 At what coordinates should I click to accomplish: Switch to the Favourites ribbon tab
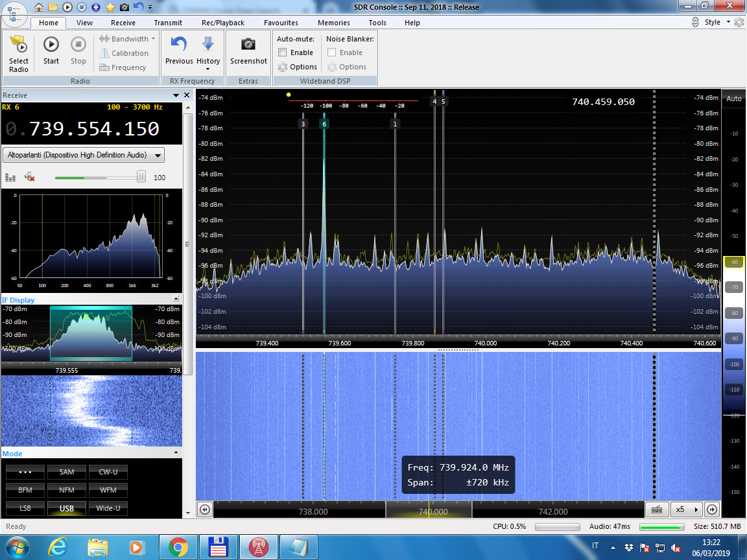click(x=281, y=23)
